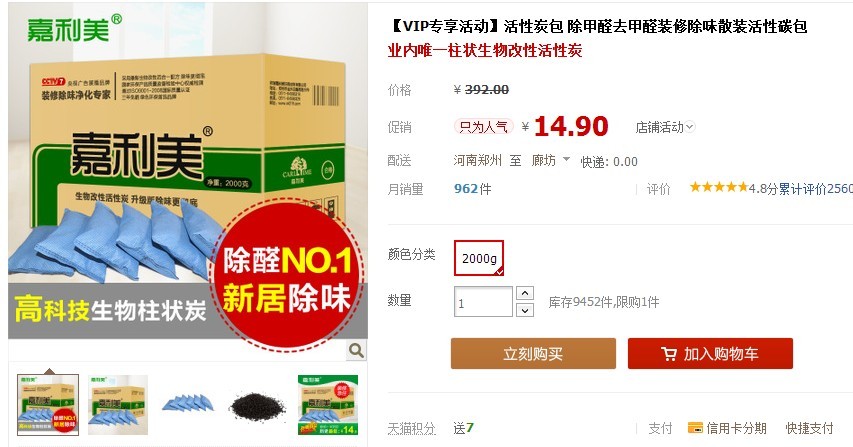Click 立刻购买 button
This screenshot has height=447, width=853.
(533, 353)
